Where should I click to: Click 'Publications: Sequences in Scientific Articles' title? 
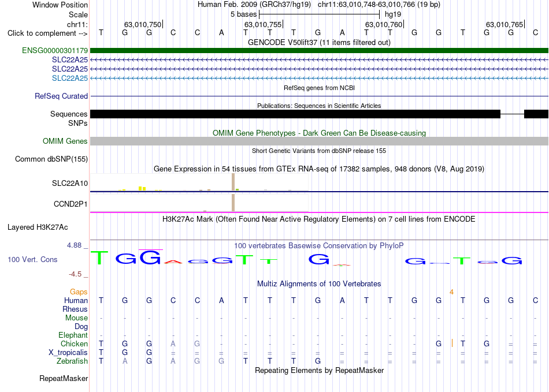pos(319,106)
